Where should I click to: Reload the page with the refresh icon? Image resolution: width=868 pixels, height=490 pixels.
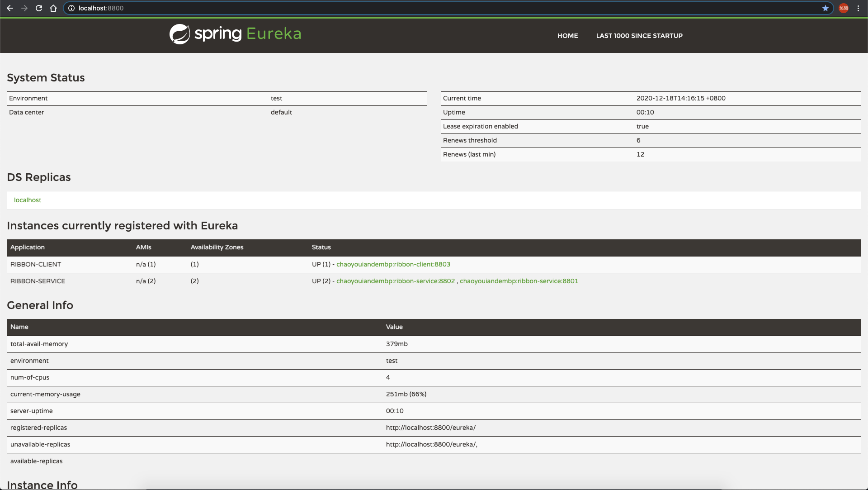(x=39, y=8)
